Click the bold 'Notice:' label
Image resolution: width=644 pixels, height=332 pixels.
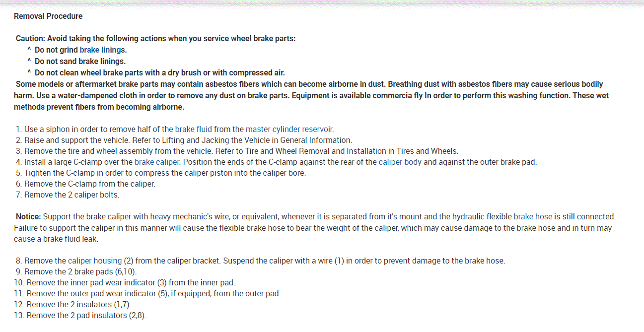(x=28, y=216)
